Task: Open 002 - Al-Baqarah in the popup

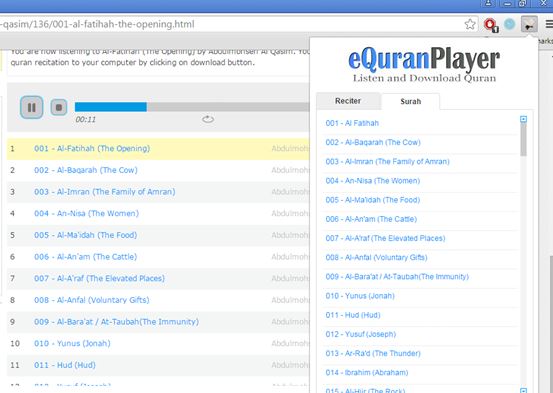Action: (373, 142)
